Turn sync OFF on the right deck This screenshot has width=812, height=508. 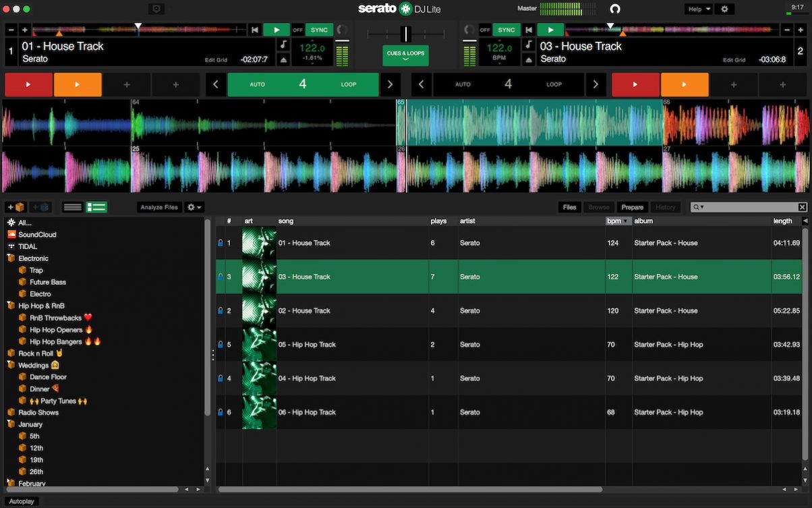485,30
